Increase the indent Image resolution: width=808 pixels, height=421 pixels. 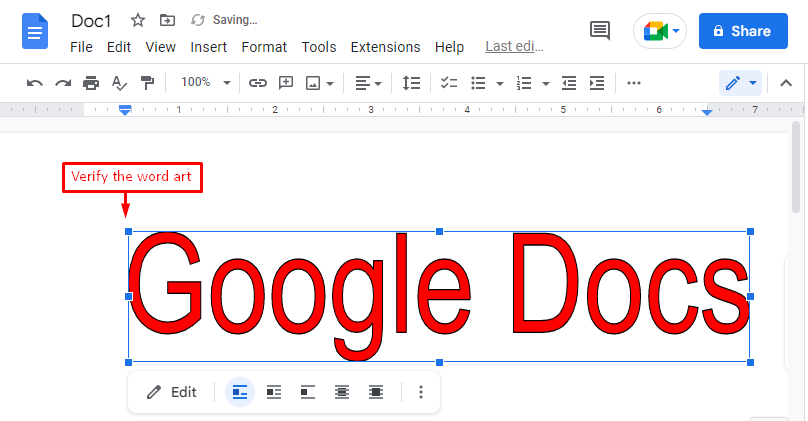click(597, 83)
